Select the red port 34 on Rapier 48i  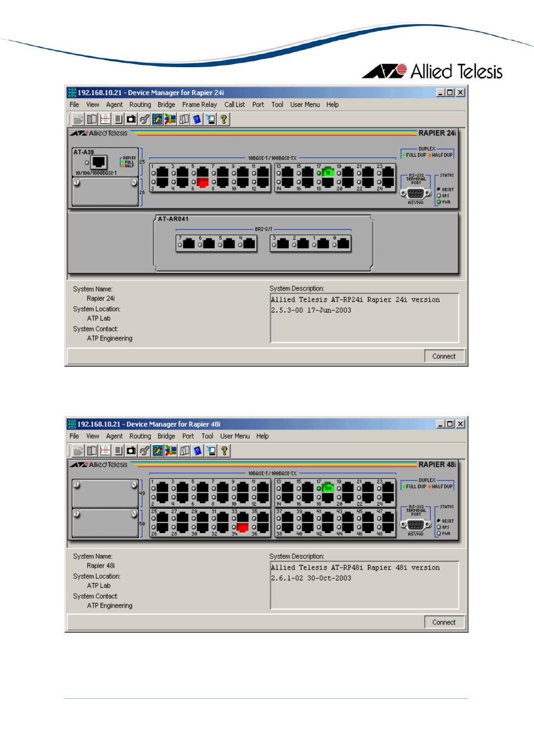coord(243,528)
